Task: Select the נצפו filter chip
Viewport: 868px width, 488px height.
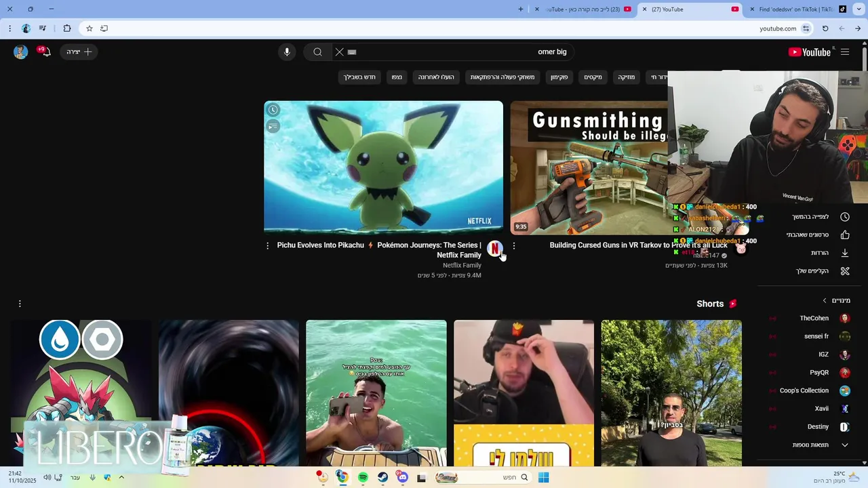Action: point(397,77)
